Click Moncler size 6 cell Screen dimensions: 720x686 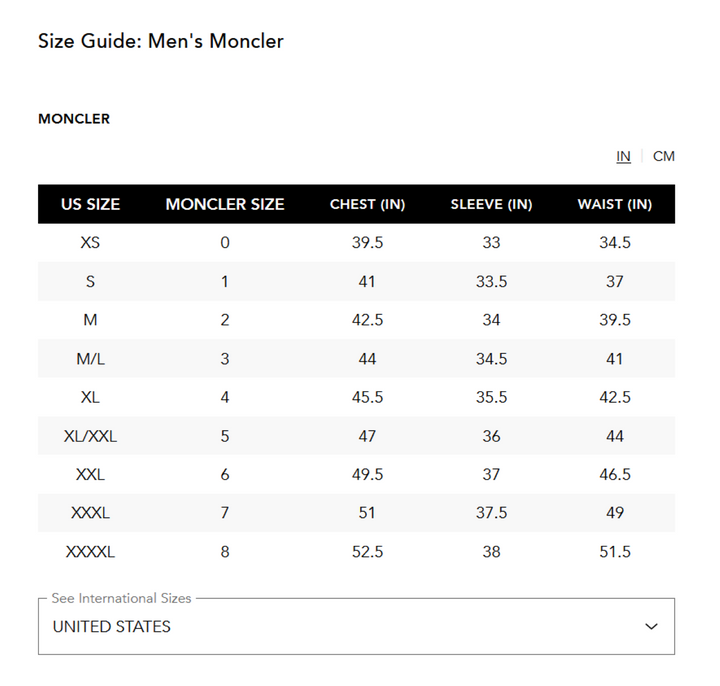[x=225, y=475]
